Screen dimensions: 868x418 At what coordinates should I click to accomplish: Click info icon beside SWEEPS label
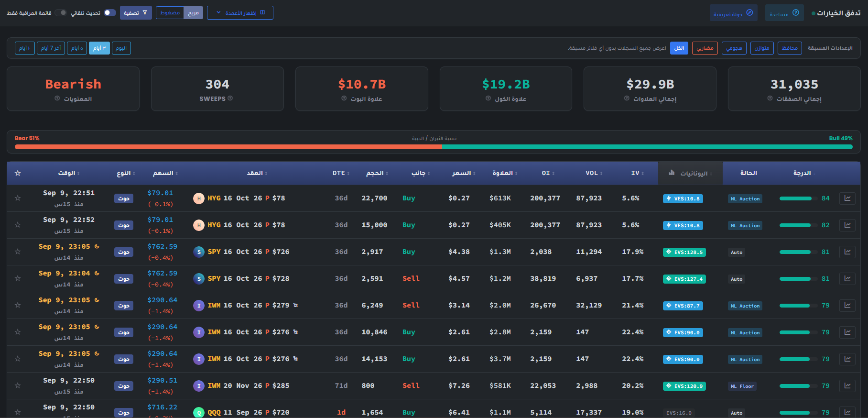tap(230, 99)
